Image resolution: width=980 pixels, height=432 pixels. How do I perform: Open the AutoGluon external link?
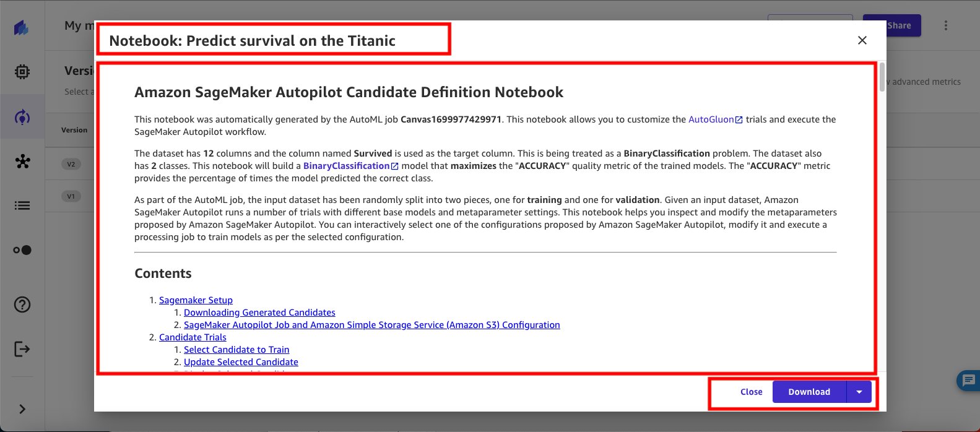716,119
